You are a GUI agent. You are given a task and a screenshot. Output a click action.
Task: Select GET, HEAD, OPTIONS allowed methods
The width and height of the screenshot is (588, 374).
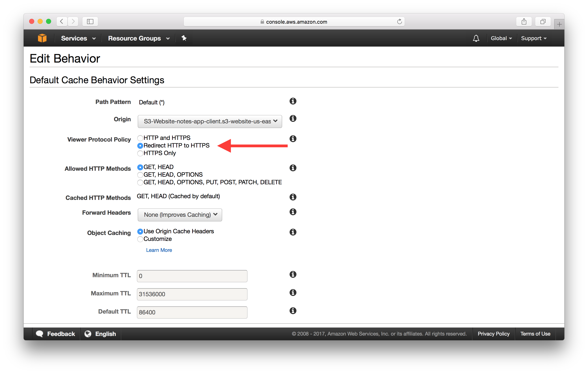[140, 175]
